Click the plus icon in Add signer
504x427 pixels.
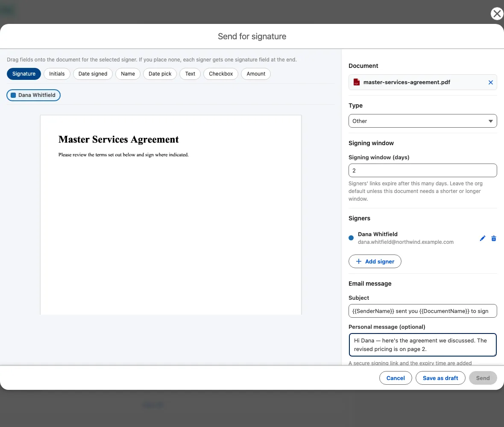359,261
